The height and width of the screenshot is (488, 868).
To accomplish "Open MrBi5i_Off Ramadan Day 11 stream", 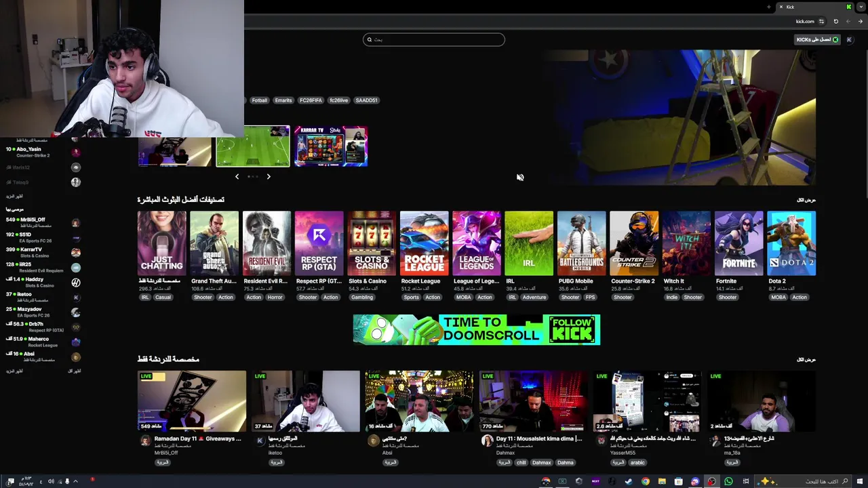I will click(192, 401).
